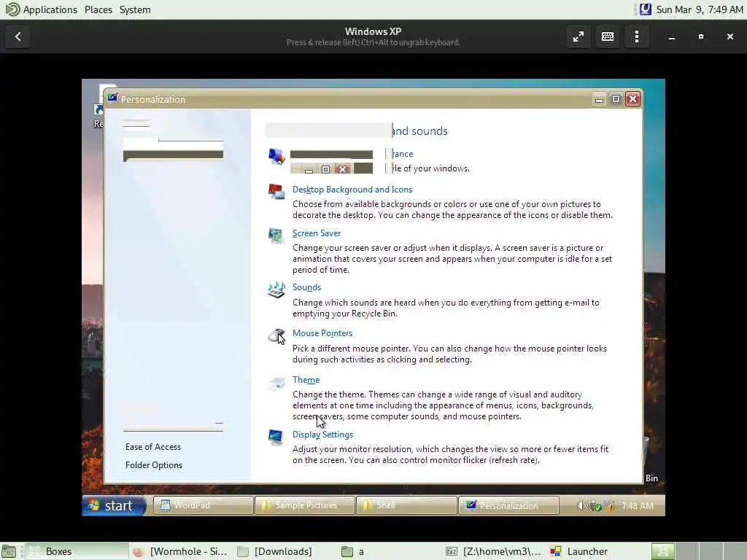747x560 pixels.
Task: Click show desktop icon in bottom panel
Action: 9,551
